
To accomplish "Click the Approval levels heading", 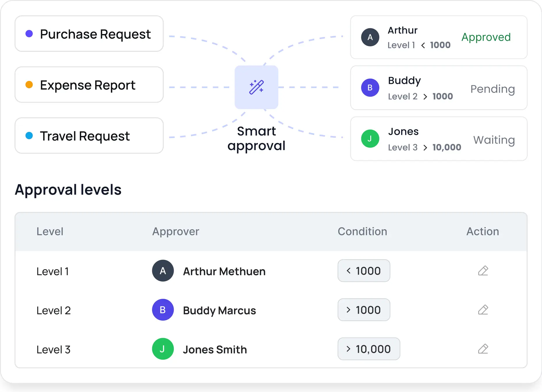I will coord(68,190).
